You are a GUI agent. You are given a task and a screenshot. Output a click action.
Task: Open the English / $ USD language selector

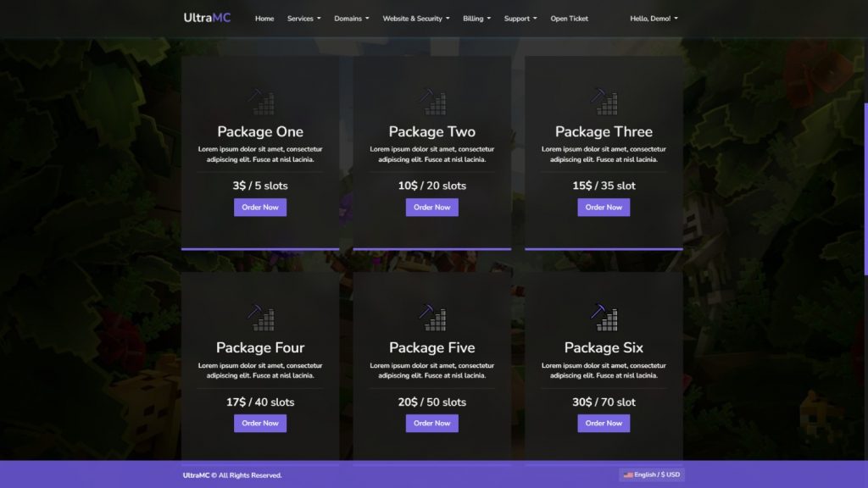[652, 474]
